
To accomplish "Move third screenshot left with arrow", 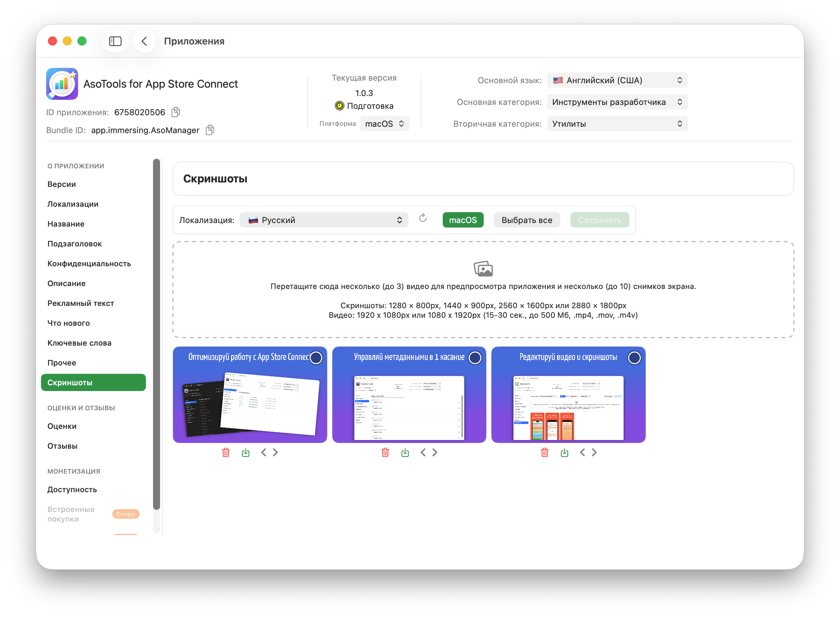I will (582, 453).
